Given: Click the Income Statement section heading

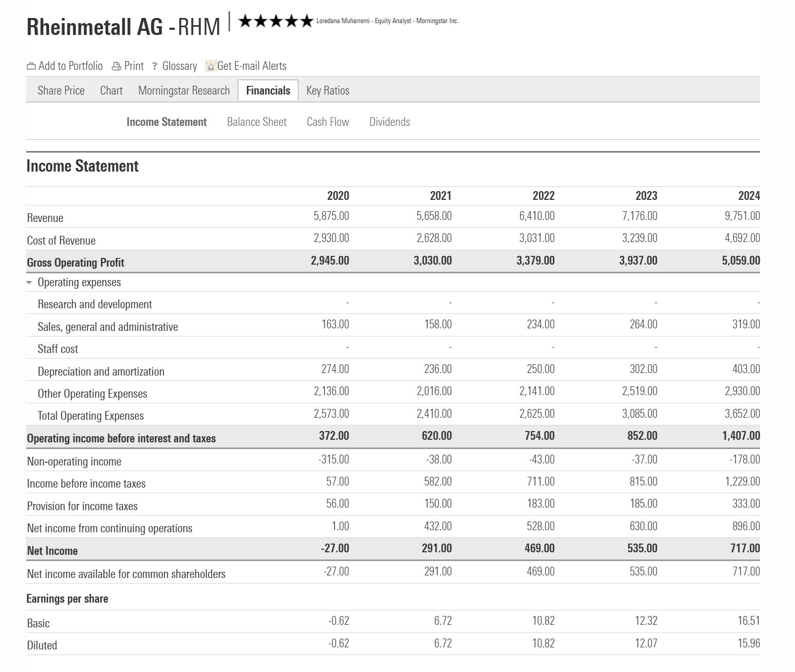Looking at the screenshot, I should (82, 166).
